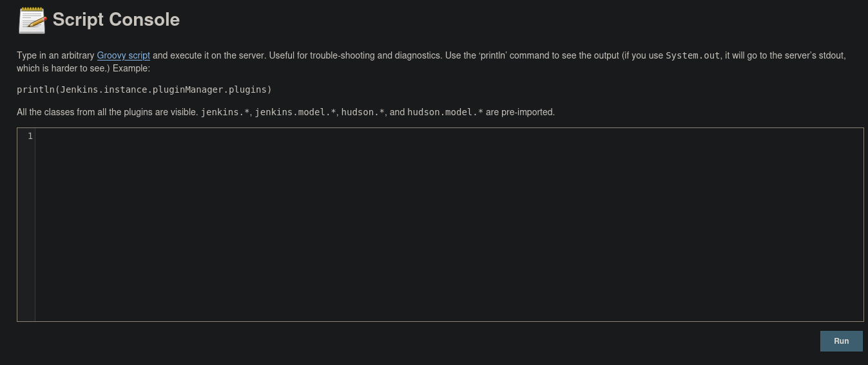Screen dimensions: 868x365
Task: Click the hudson.model.* package text
Action: tap(445, 112)
